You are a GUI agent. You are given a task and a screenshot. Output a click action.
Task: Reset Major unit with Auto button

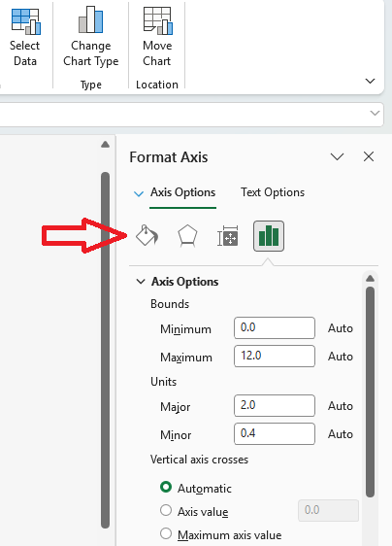341,406
